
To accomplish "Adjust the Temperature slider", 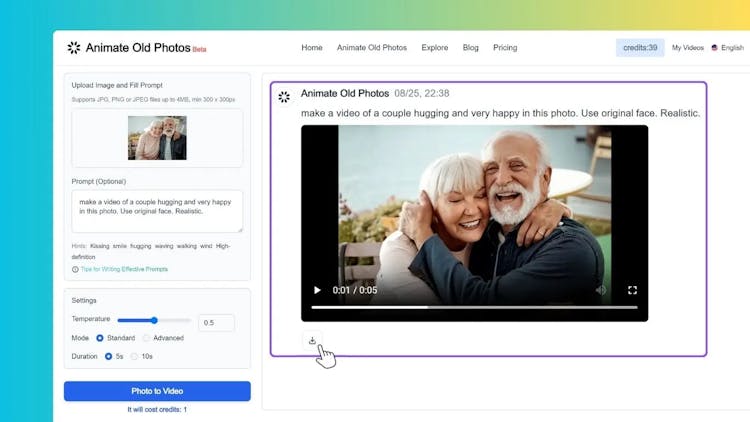I will [x=154, y=320].
